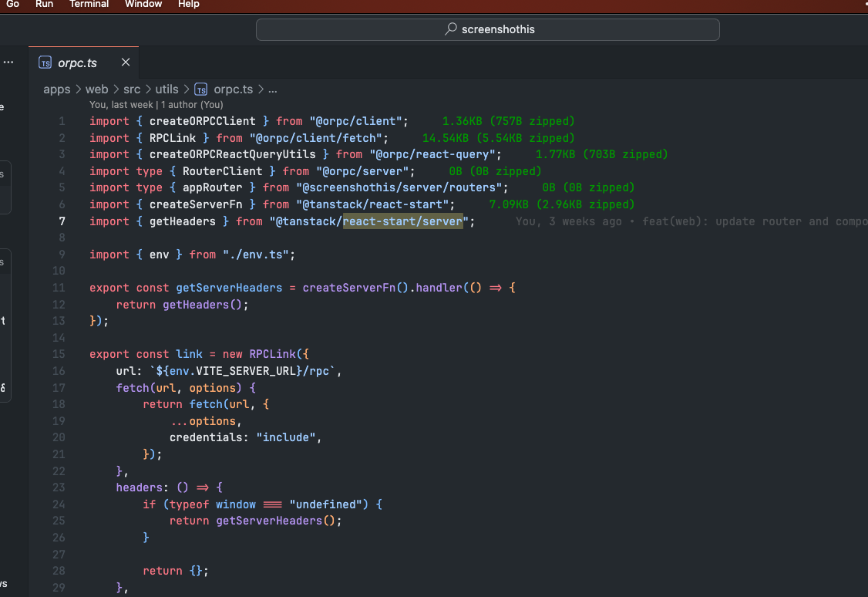The image size is (868, 597).
Task: Click the src breadcrumb segment
Action: pyautogui.click(x=132, y=89)
